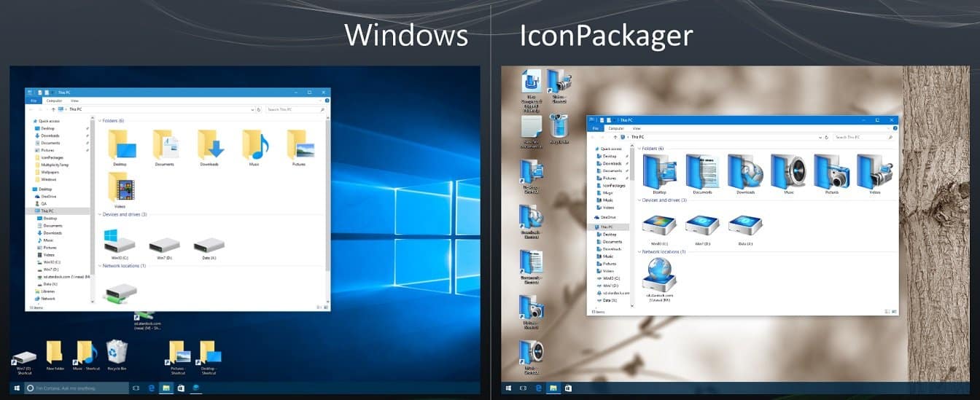Image resolution: width=980 pixels, height=400 pixels.
Task: Switch to Computer tab in left explorer
Action: pyautogui.click(x=54, y=101)
